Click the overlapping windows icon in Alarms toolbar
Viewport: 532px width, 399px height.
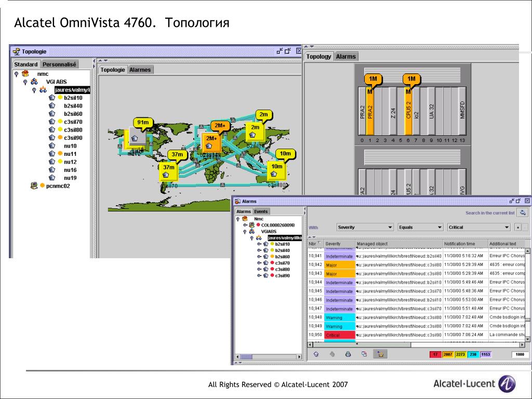tap(364, 354)
